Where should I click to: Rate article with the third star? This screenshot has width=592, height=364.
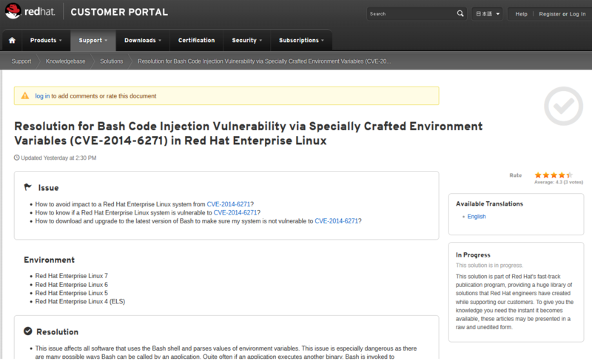tap(554, 175)
